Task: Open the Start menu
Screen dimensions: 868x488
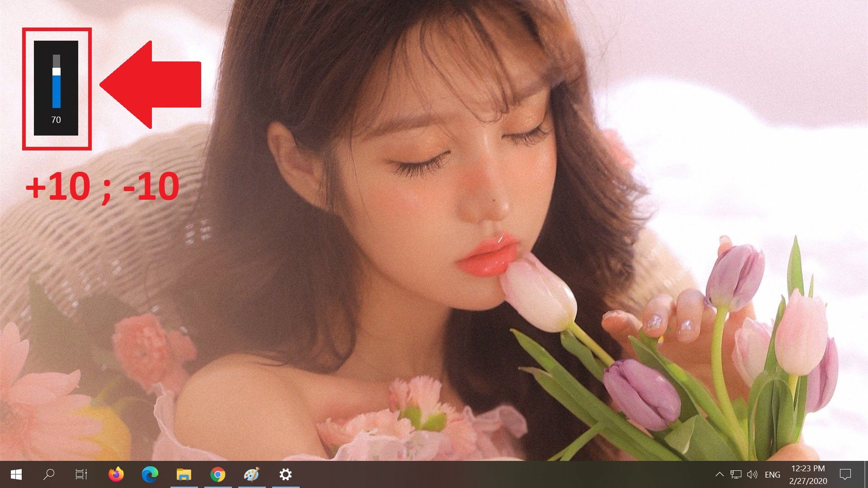Action: tap(16, 474)
